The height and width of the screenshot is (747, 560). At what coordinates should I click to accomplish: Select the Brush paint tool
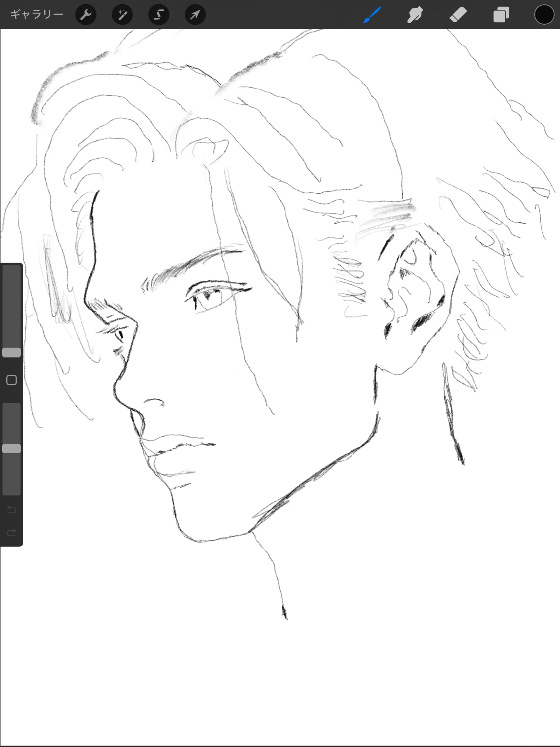click(x=372, y=15)
